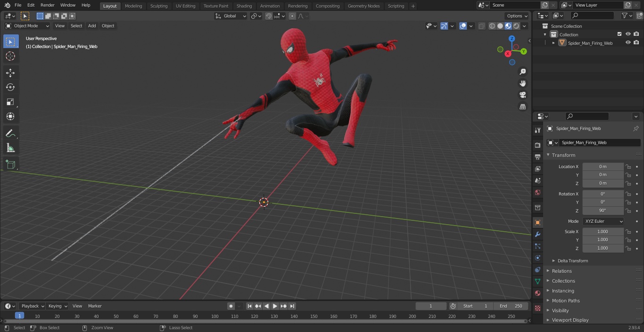Activate the Transform tool

(10, 116)
